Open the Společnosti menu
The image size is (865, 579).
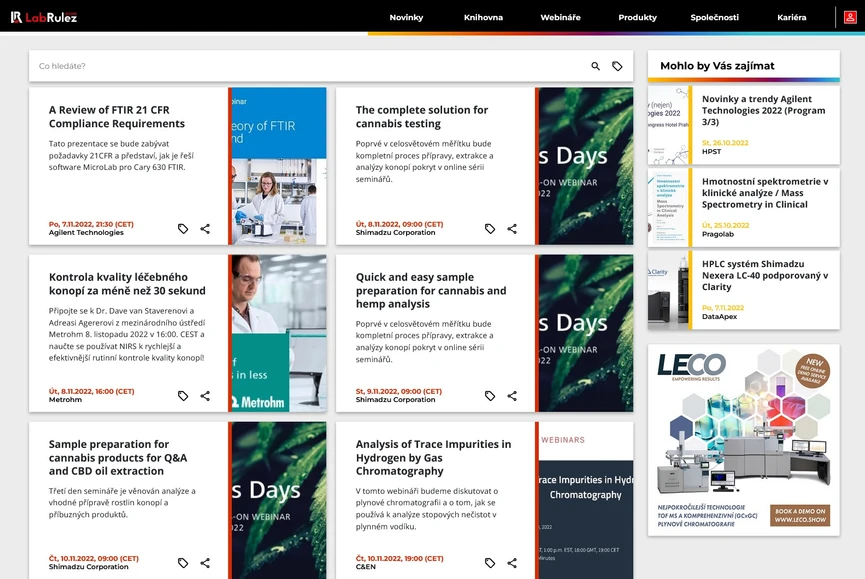(714, 17)
